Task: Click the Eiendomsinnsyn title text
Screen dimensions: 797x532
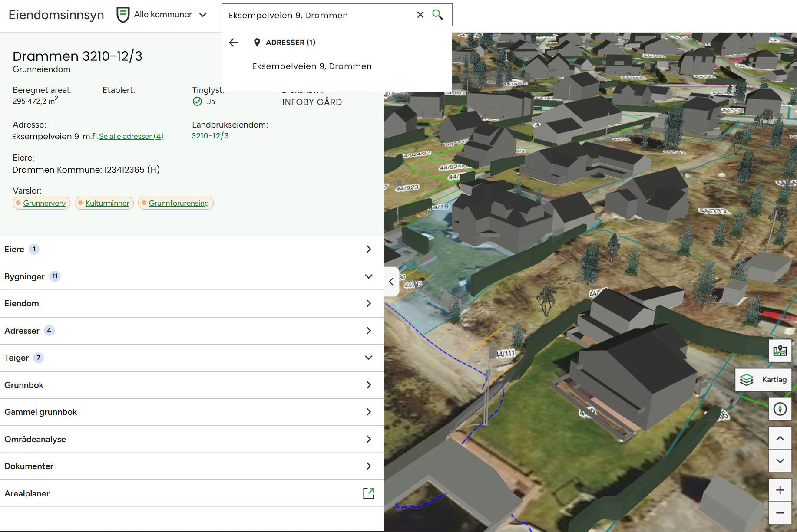Action: 56,15
